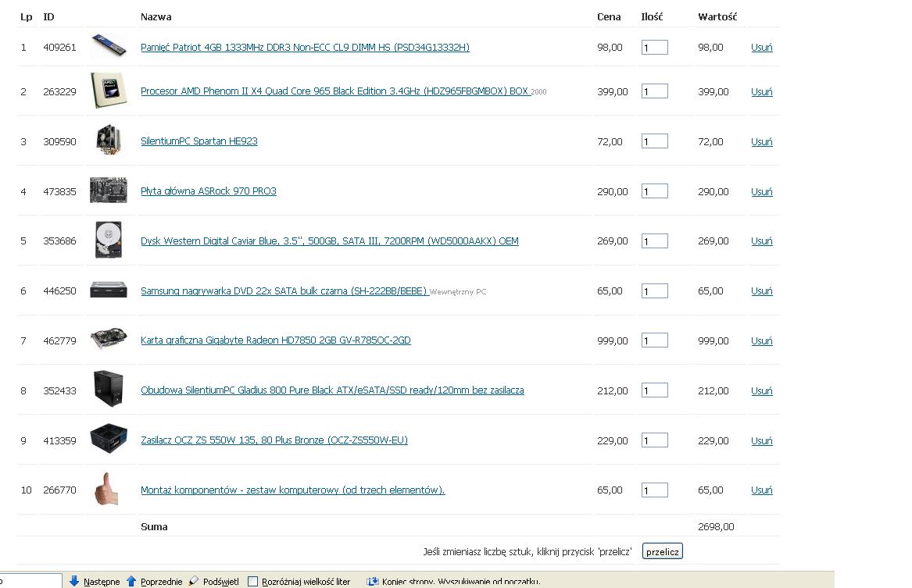The image size is (912, 588).
Task: Open Płyta główna ASRock 970 PRO3 link
Action: [208, 191]
